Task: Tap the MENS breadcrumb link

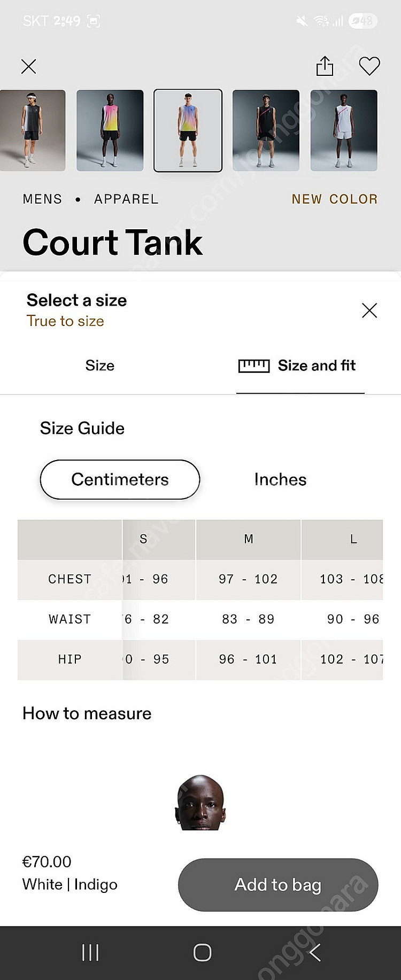Action: tap(42, 199)
